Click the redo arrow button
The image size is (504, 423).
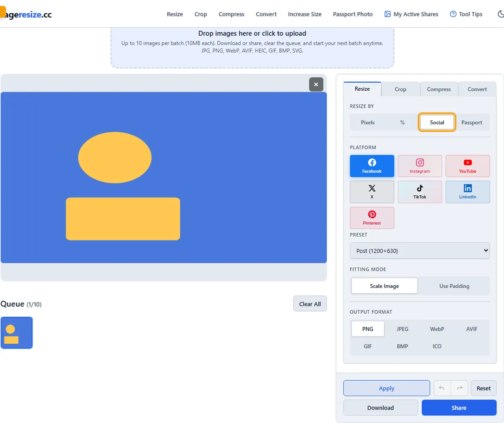(x=459, y=388)
